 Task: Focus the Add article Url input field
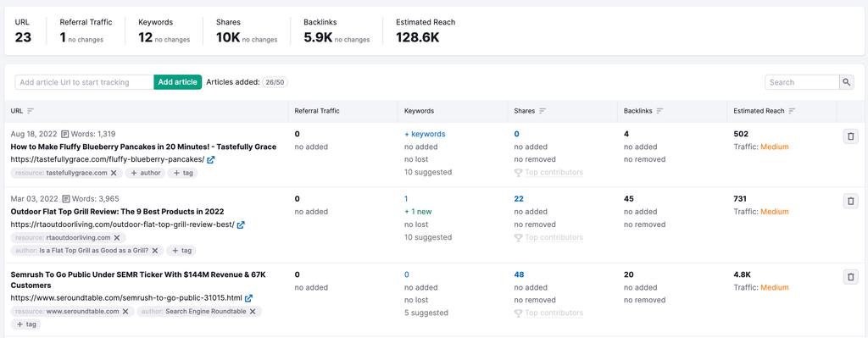84,82
